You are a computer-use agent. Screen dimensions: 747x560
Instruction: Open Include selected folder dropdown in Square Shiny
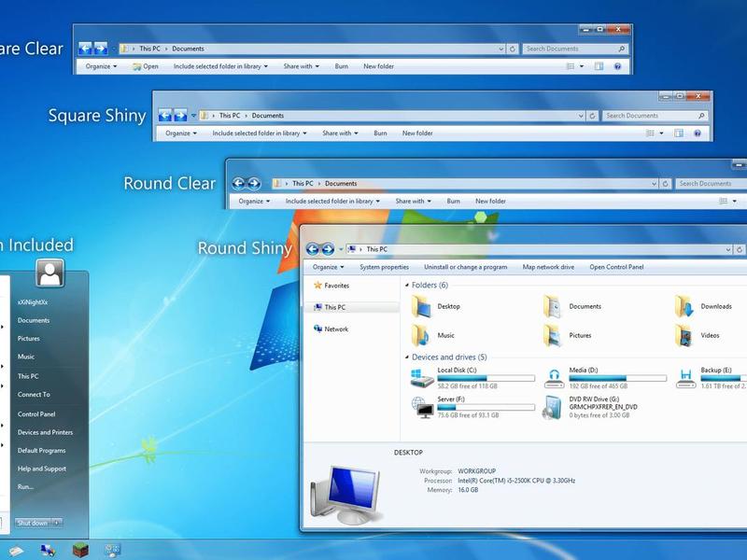[x=260, y=133]
